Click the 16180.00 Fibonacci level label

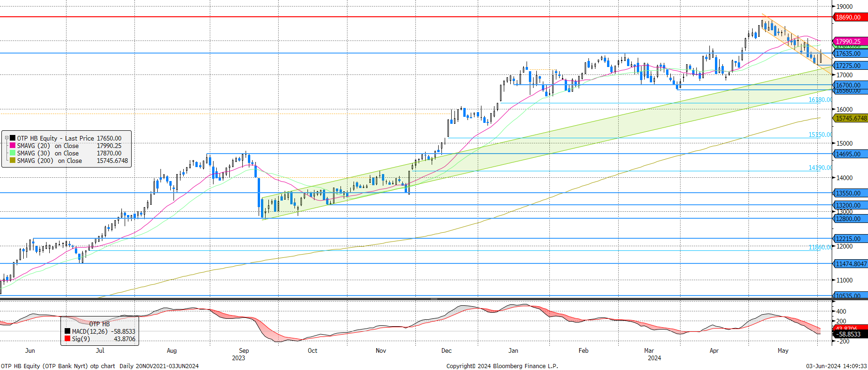pos(820,100)
